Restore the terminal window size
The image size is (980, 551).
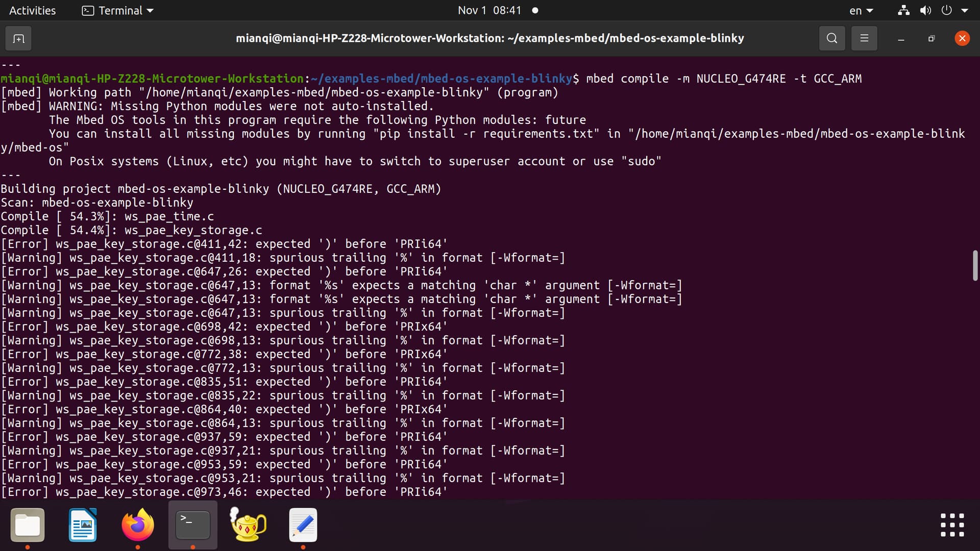(931, 39)
